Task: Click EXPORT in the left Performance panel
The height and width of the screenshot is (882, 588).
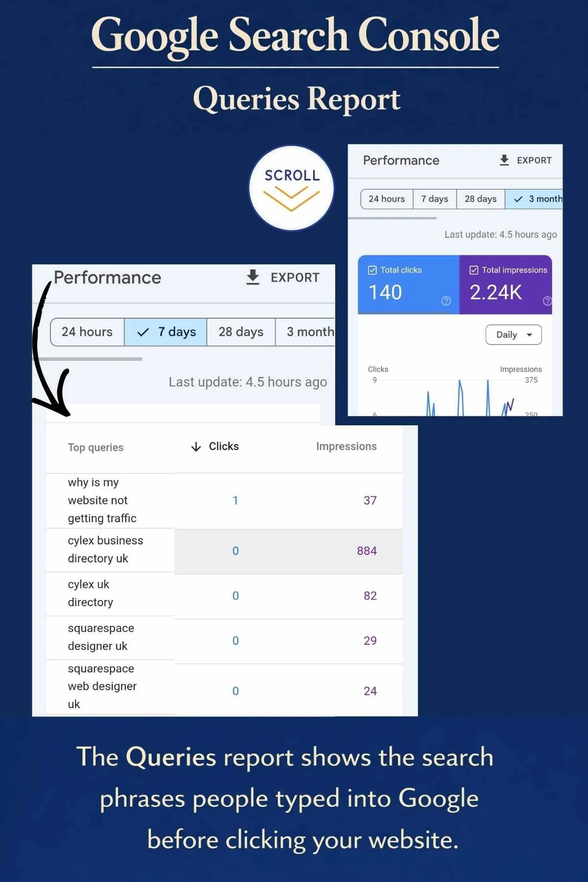Action: pyautogui.click(x=295, y=277)
